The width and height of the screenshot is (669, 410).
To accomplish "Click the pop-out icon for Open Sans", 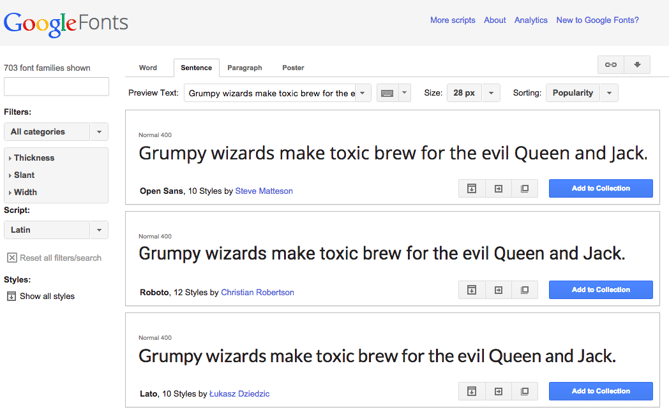I will [525, 189].
